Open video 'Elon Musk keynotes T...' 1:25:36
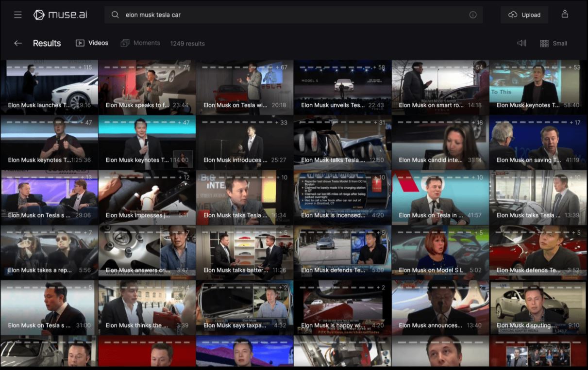 pyautogui.click(x=49, y=143)
